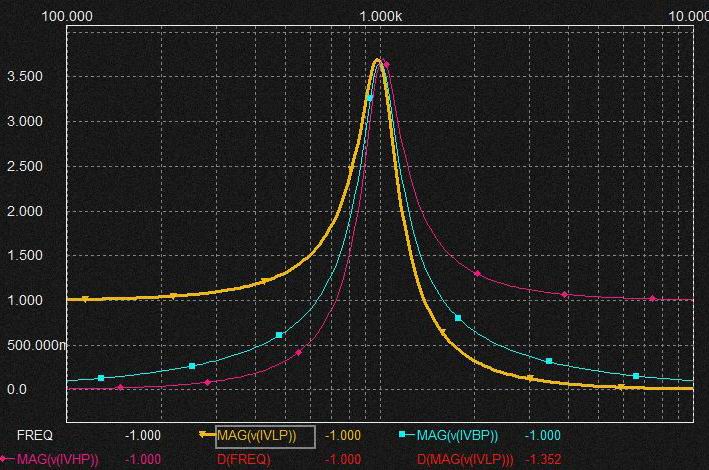
Task: Click the cyan square marker beside MAG(v(IVBP))
Action: 404,436
